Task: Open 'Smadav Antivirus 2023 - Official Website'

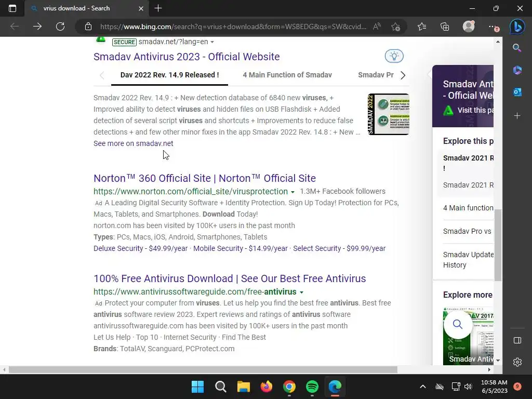Action: (x=187, y=57)
